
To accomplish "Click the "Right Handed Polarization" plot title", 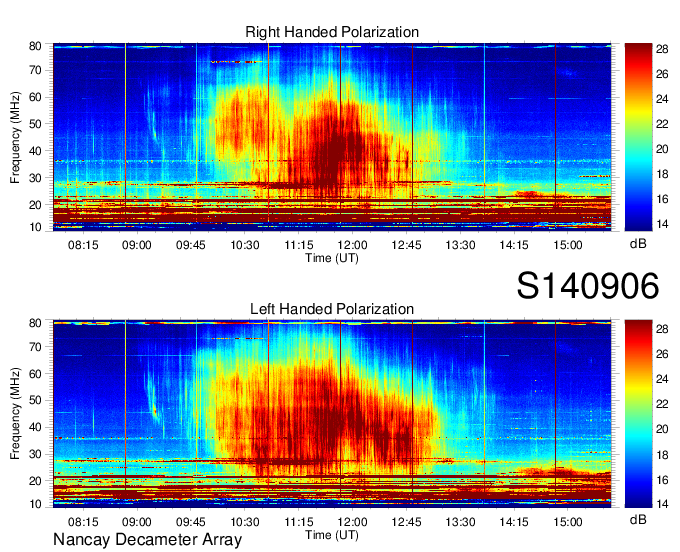I will tap(332, 32).
